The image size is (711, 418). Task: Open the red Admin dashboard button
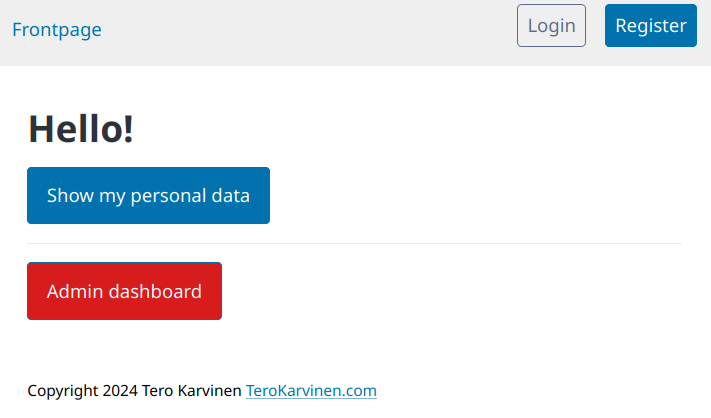click(124, 291)
